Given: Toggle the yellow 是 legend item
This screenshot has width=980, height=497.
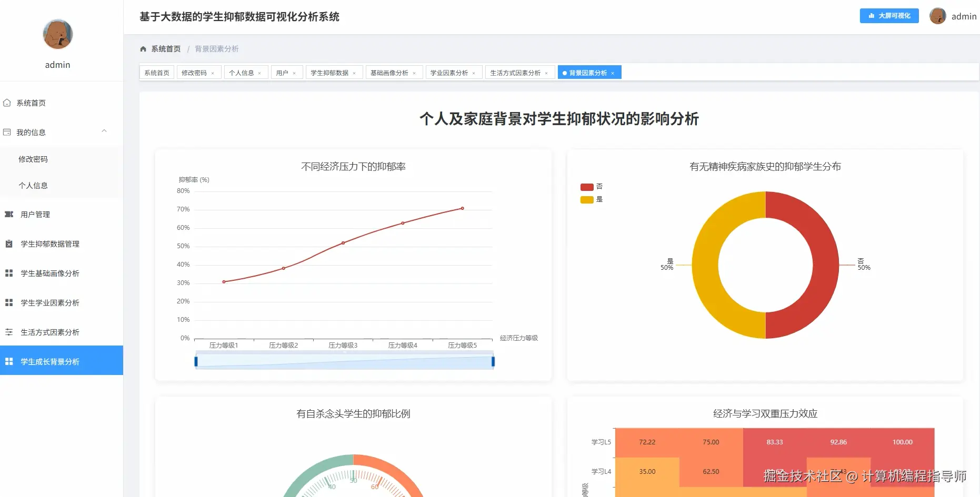Looking at the screenshot, I should 592,199.
